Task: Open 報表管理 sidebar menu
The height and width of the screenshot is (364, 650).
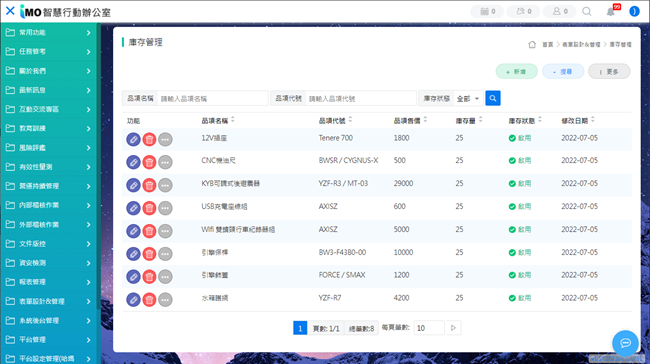Action: pos(49,282)
